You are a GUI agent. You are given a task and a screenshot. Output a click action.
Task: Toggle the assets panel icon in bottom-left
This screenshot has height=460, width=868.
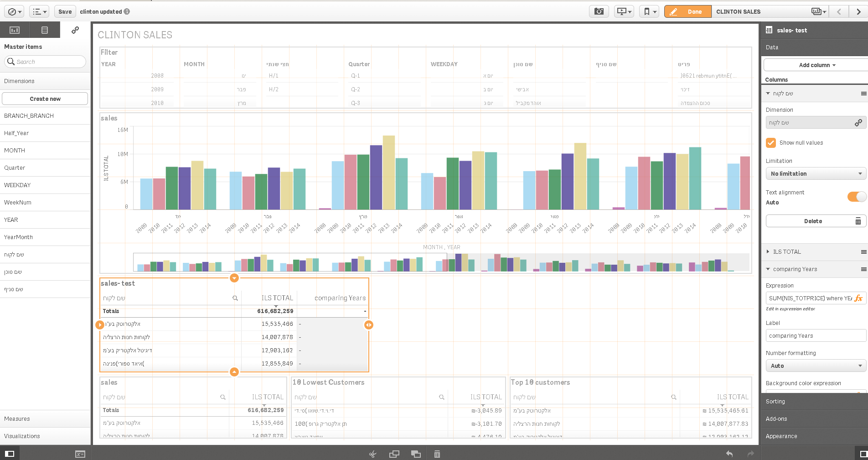coord(10,454)
